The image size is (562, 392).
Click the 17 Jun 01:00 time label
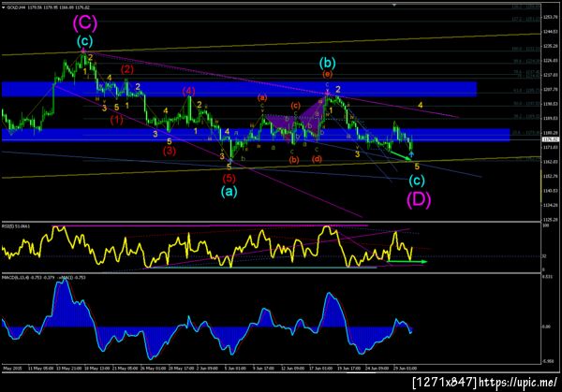(x=320, y=368)
